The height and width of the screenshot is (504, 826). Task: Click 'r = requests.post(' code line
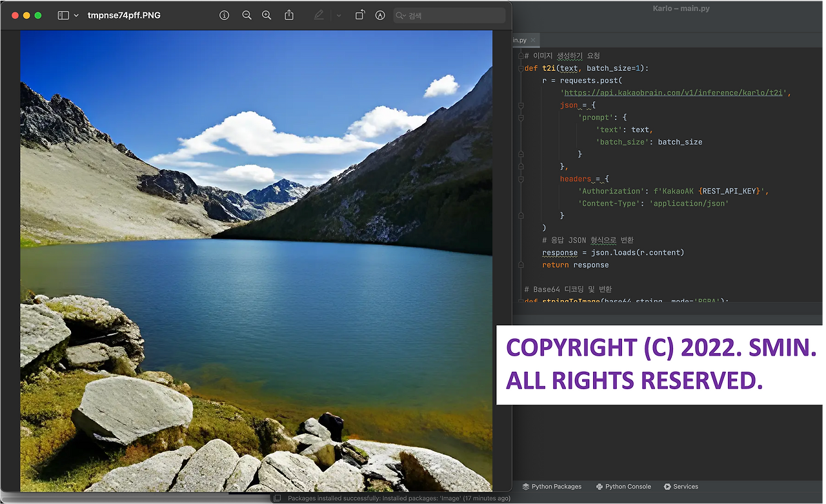[581, 81]
